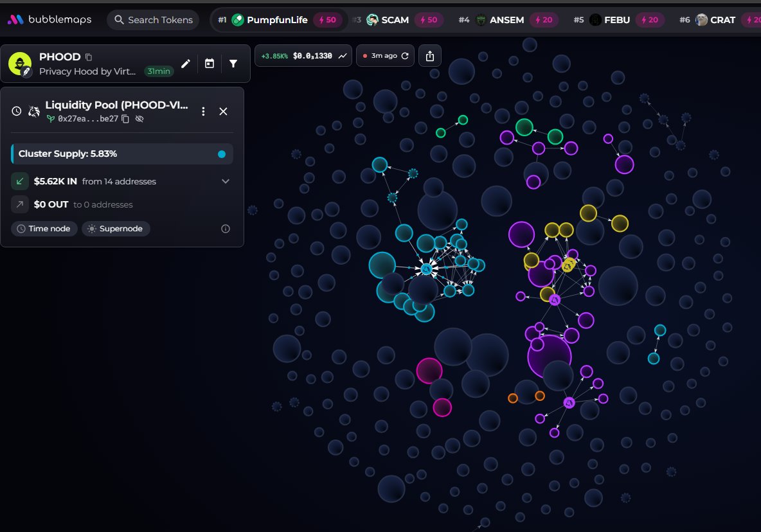Click the FEBU boost 20 badge
The width and height of the screenshot is (761, 532).
click(650, 20)
